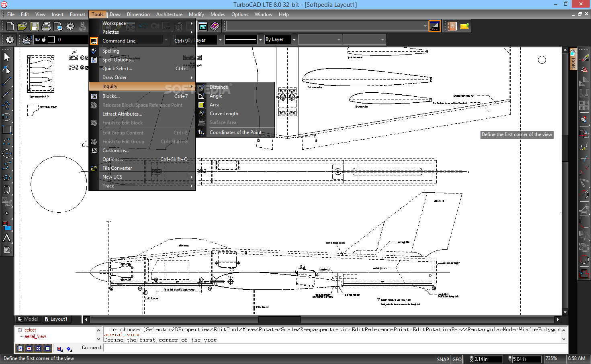
Task: Open the Draw menu
Action: coord(115,14)
